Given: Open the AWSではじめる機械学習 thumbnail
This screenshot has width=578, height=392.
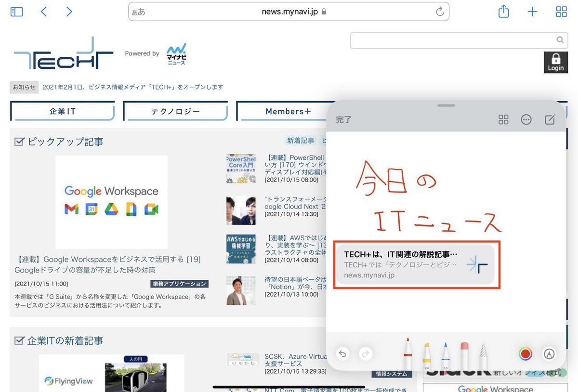Looking at the screenshot, I should (241, 249).
